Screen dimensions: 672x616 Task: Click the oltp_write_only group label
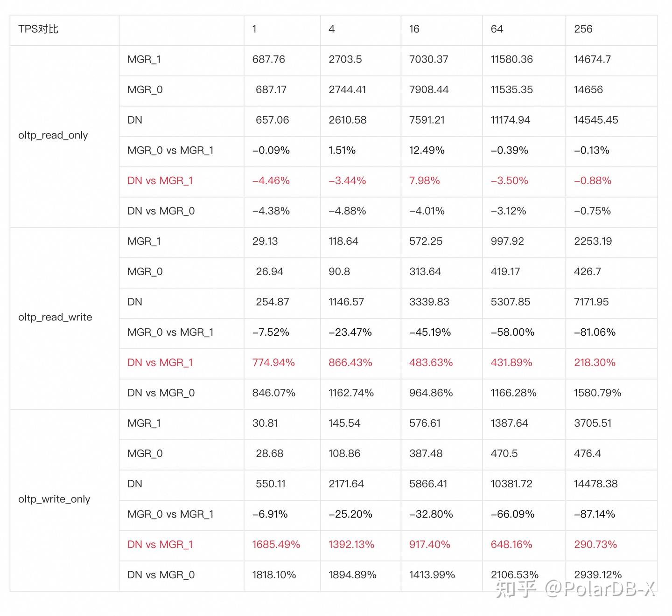pyautogui.click(x=54, y=499)
